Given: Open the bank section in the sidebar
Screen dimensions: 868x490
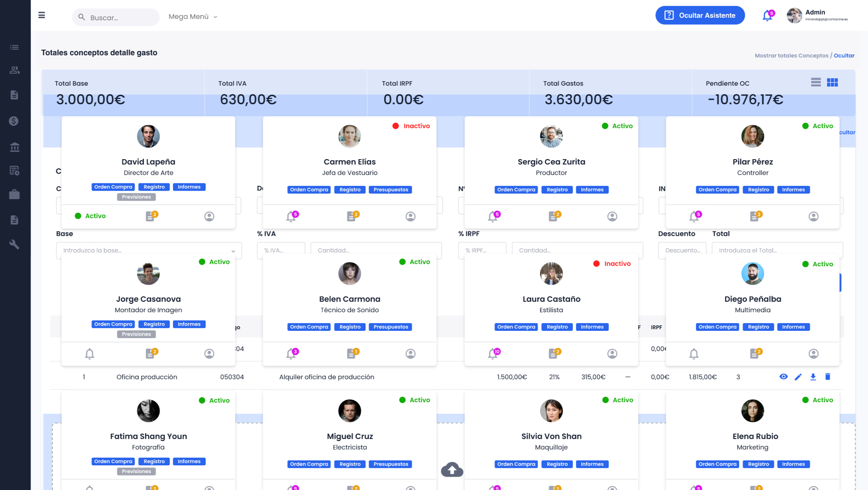Looking at the screenshot, I should 15,147.
